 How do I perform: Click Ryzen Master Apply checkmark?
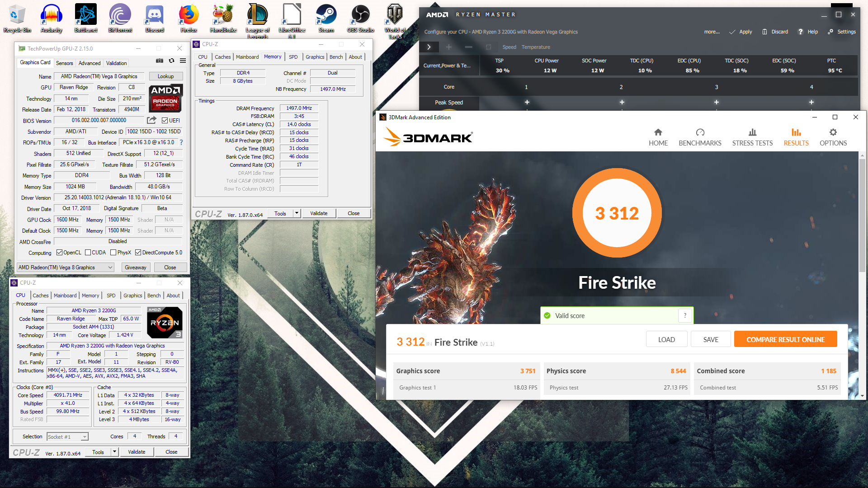(x=732, y=32)
